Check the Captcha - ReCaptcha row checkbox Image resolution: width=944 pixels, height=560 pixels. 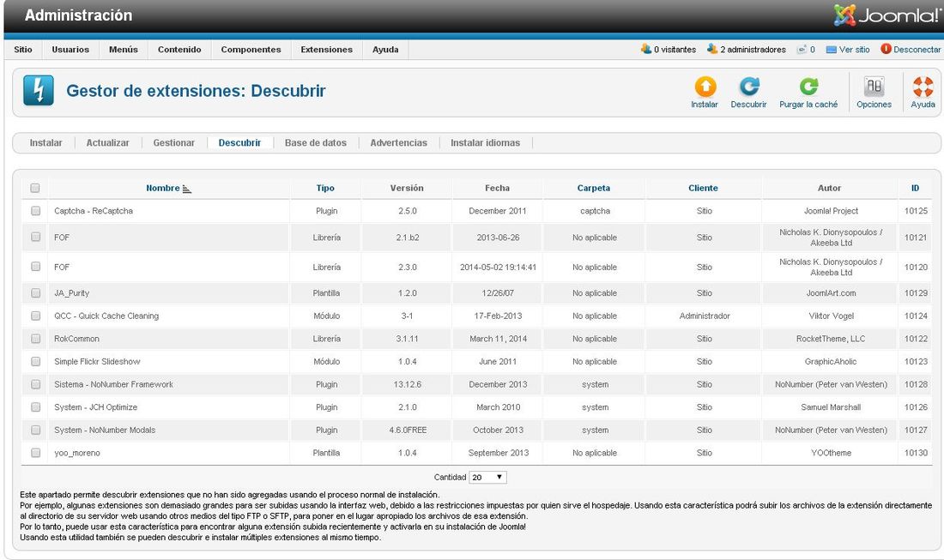[35, 211]
